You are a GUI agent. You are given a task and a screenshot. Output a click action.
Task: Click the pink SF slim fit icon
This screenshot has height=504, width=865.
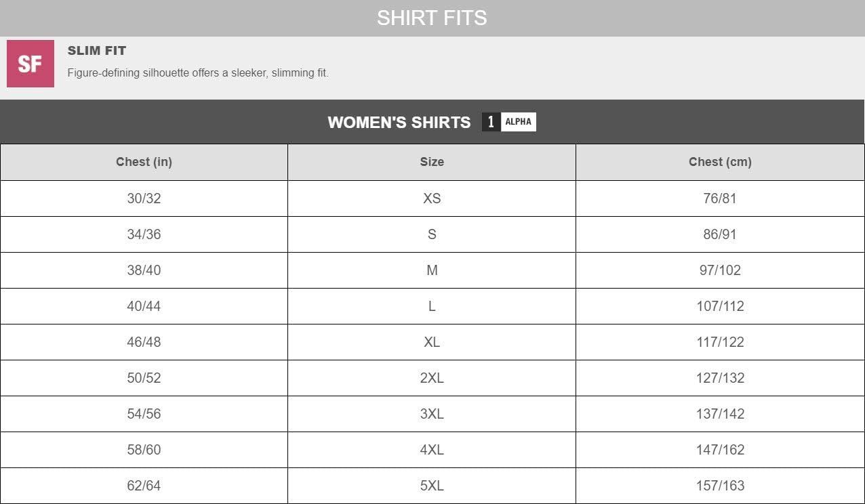[30, 64]
